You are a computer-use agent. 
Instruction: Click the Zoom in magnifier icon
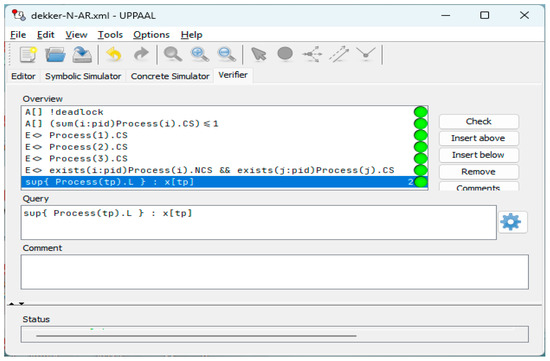click(200, 55)
